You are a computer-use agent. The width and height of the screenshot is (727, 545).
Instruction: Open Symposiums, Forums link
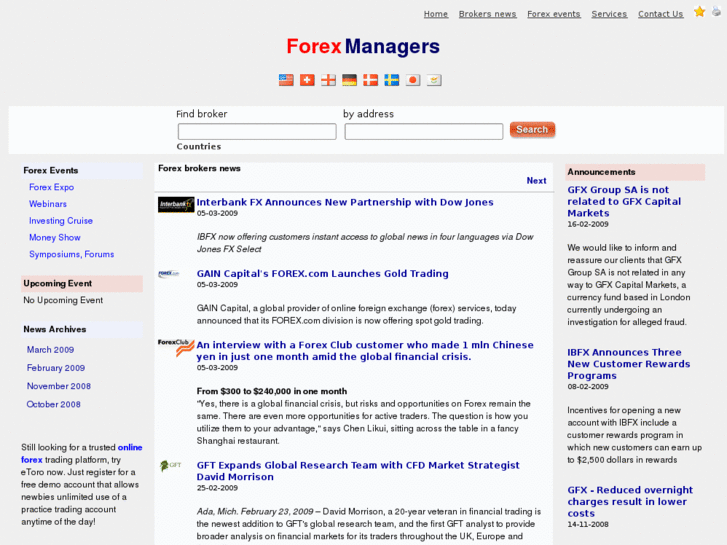pos(71,254)
